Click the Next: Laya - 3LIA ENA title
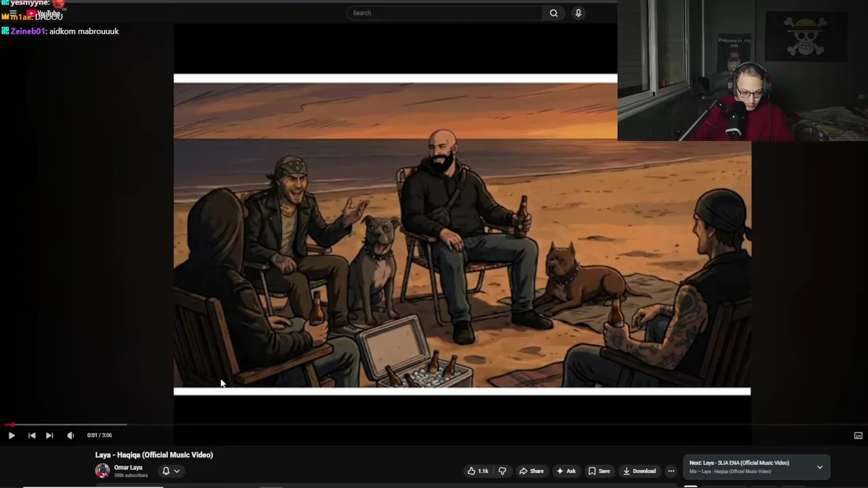The image size is (868, 488). 739,463
